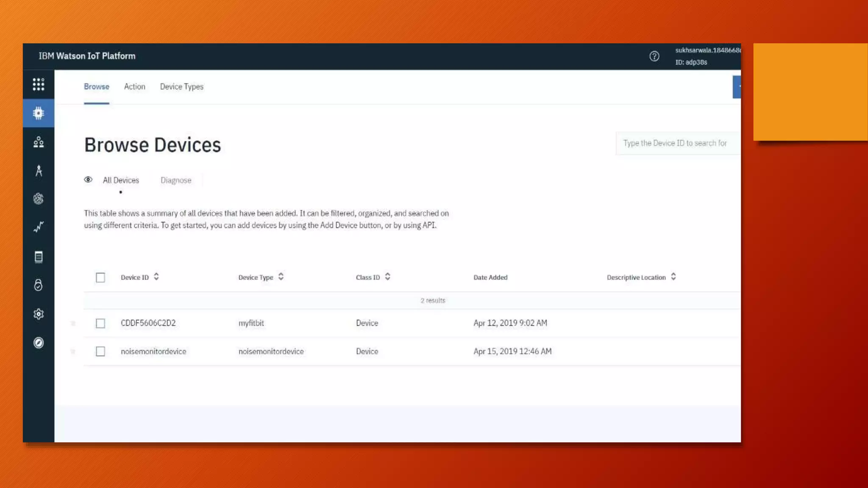Image resolution: width=868 pixels, height=488 pixels.
Task: Open the Members icon in sidebar
Action: click(x=39, y=142)
